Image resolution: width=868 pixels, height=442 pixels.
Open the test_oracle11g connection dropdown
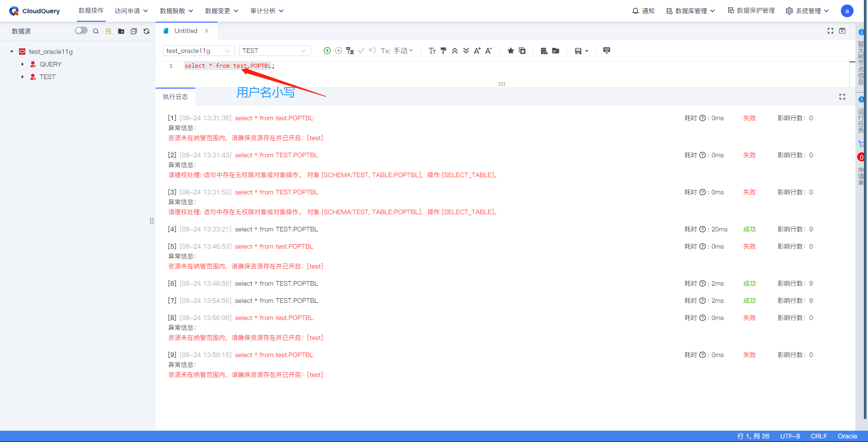199,51
